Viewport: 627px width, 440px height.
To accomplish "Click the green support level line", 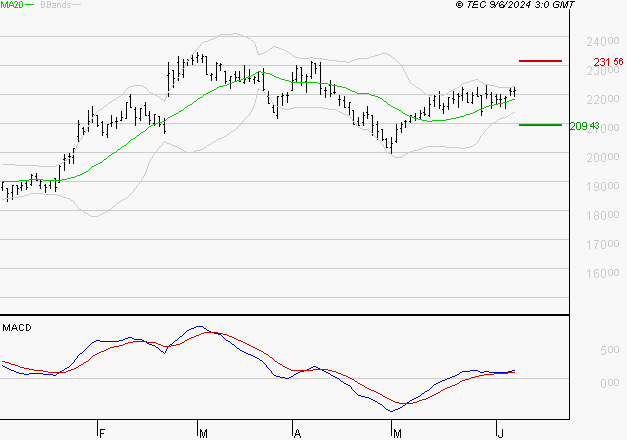I will click(540, 125).
